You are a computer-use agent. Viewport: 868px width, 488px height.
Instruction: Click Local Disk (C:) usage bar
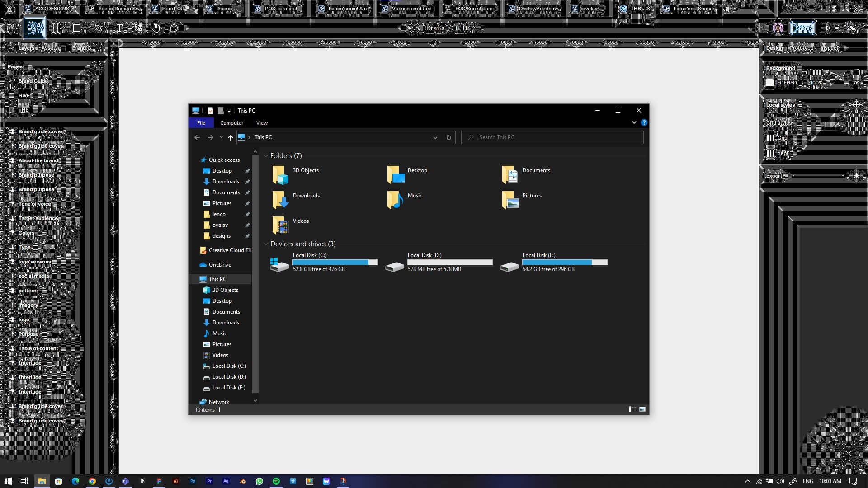(335, 263)
